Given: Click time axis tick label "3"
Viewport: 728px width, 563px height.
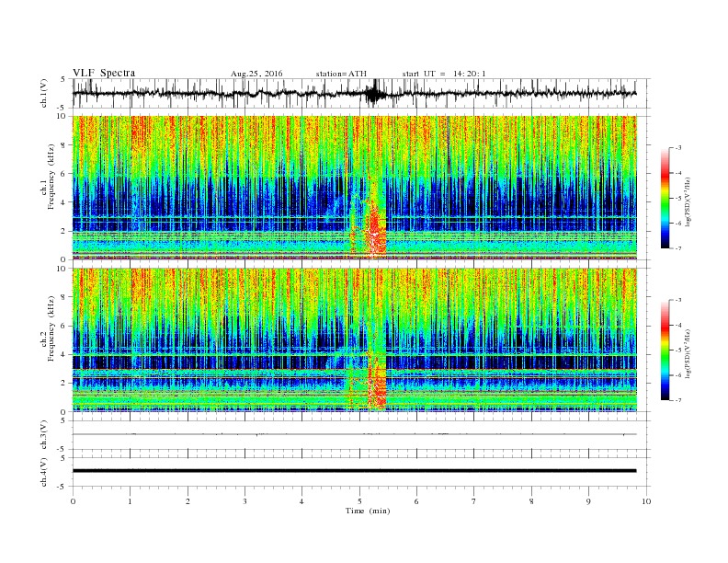Looking at the screenshot, I should click(245, 501).
